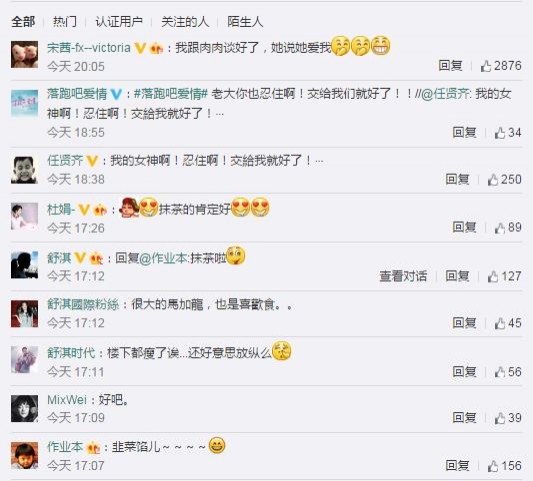This screenshot has width=533, height=481.
Task: Open 舒淇时代's user profile name
Action: (x=71, y=353)
